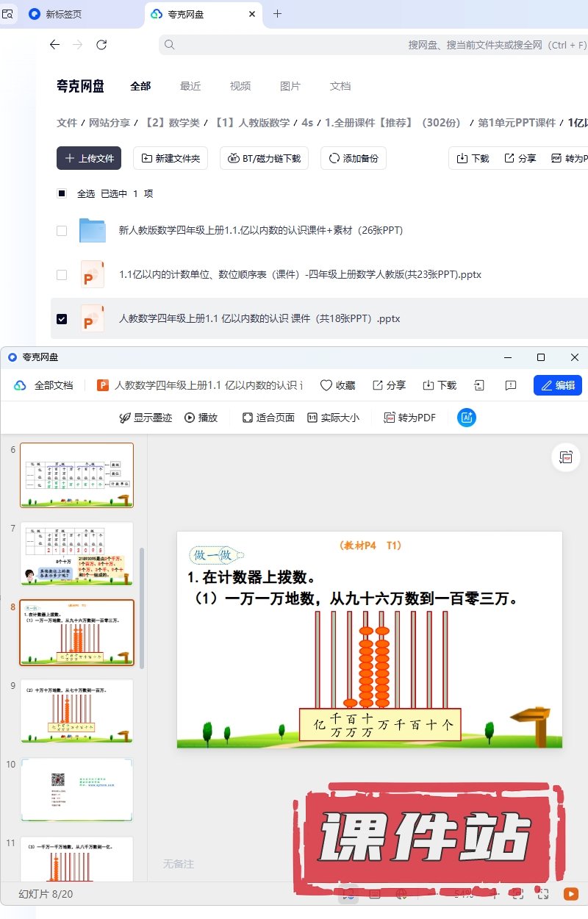This screenshot has width=588, height=919.
Task: Click the 上传文件 button
Action: (x=89, y=158)
